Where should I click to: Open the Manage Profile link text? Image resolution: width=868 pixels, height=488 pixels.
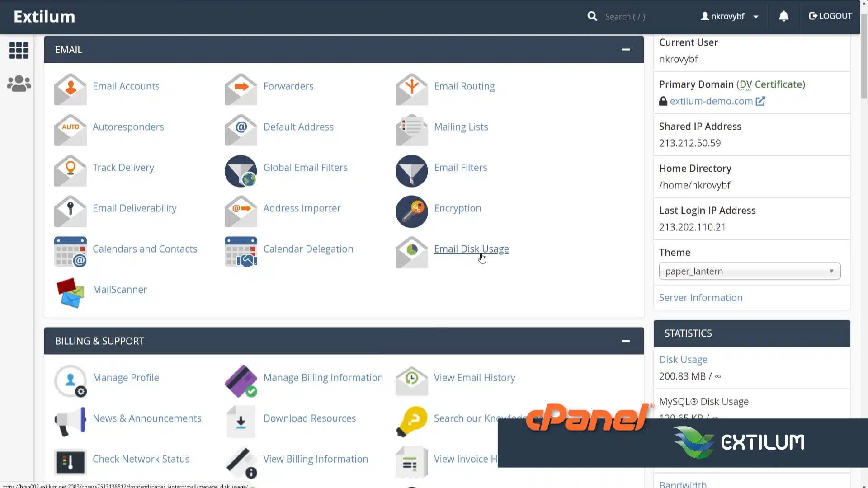click(x=126, y=378)
